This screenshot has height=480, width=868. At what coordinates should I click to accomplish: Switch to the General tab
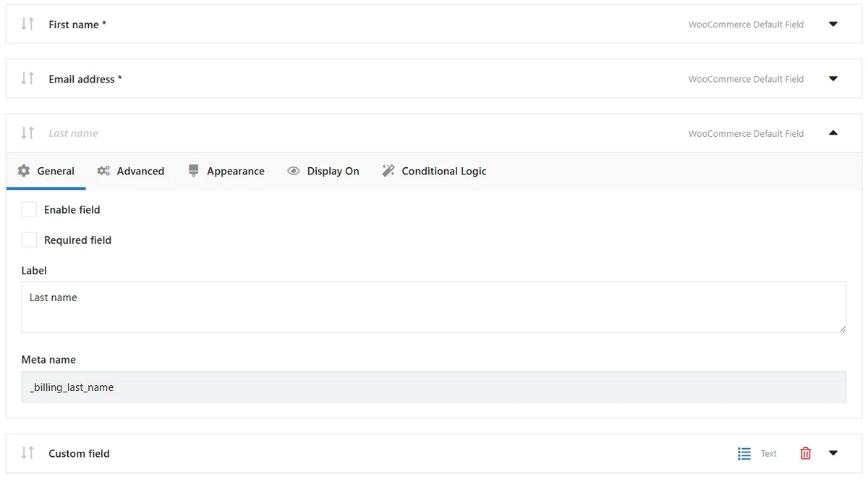point(46,172)
